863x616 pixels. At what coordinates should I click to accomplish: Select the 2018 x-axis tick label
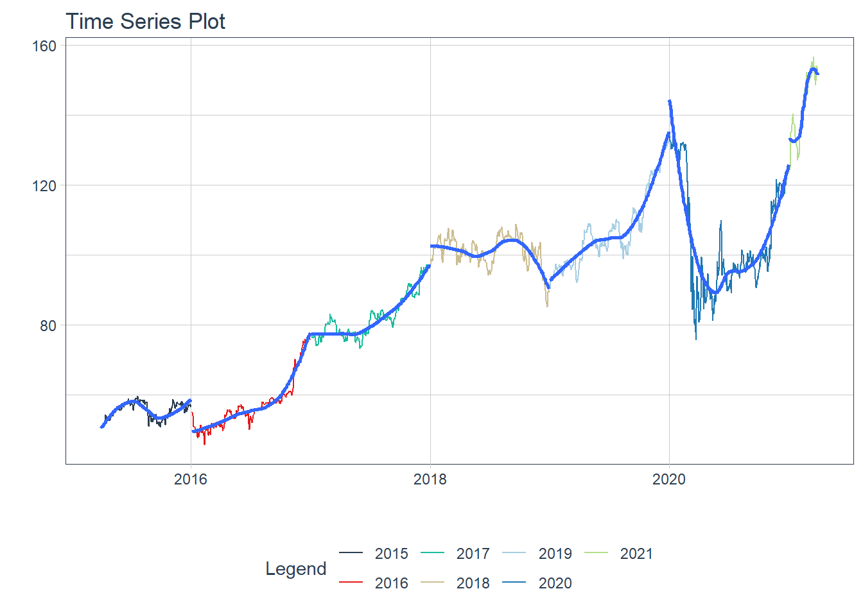tap(430, 479)
